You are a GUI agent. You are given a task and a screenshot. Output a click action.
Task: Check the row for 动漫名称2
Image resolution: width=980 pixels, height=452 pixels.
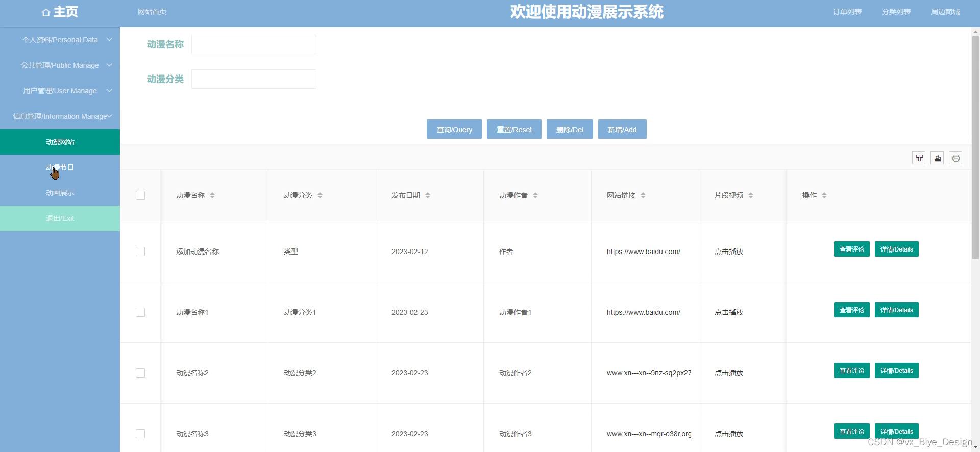140,373
